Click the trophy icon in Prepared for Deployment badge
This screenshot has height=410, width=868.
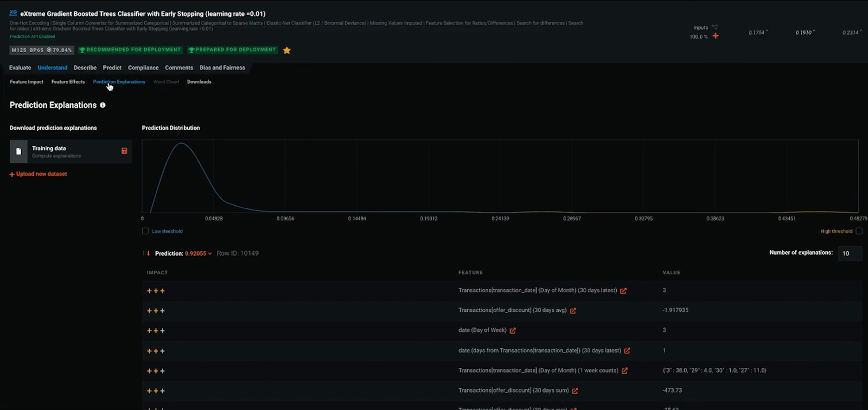[192, 50]
